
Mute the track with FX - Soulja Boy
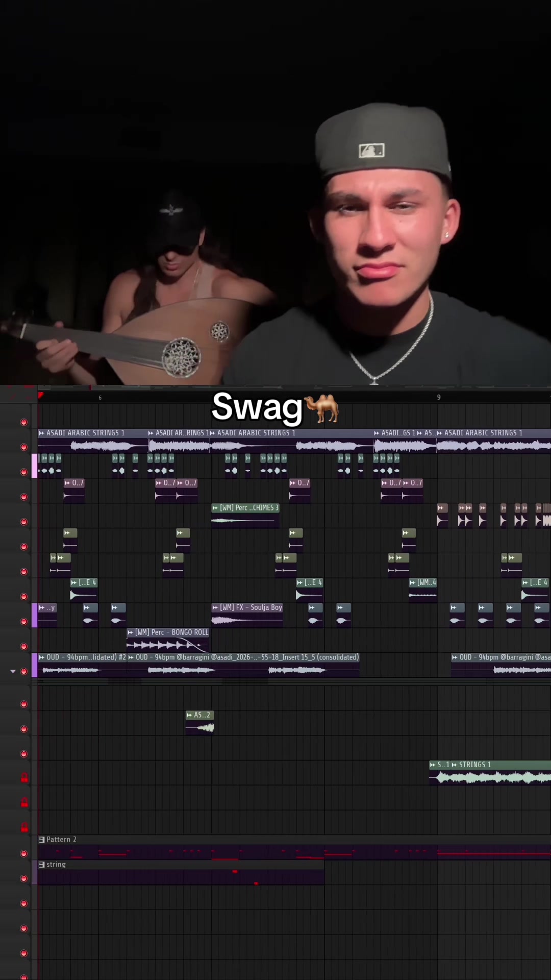click(x=23, y=621)
